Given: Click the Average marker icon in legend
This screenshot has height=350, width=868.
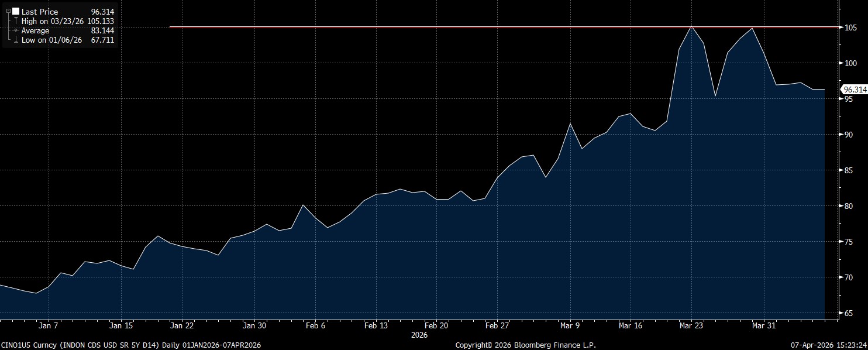Looking at the screenshot, I should tap(15, 30).
